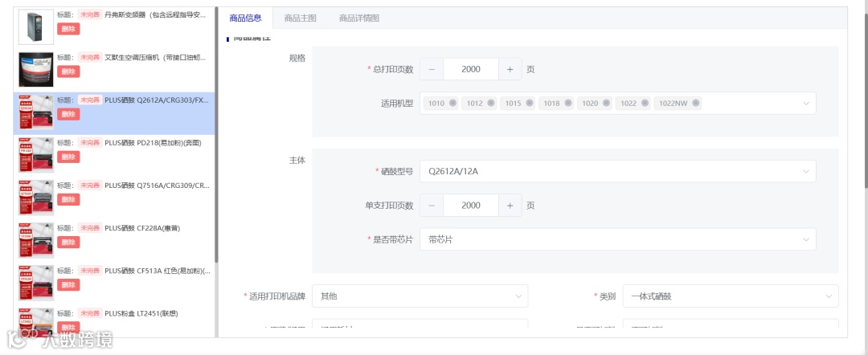Screen dimensions: 868x355
Task: Delete the 丹弗斯变频器 product
Action: (x=68, y=29)
